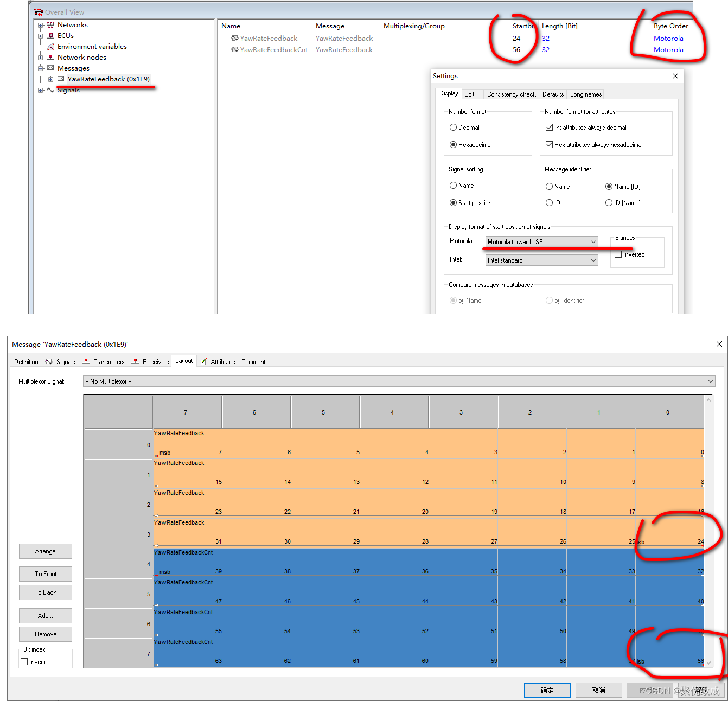Image resolution: width=728 pixels, height=701 pixels.
Task: Cancel with the 取消 button
Action: coord(599,690)
